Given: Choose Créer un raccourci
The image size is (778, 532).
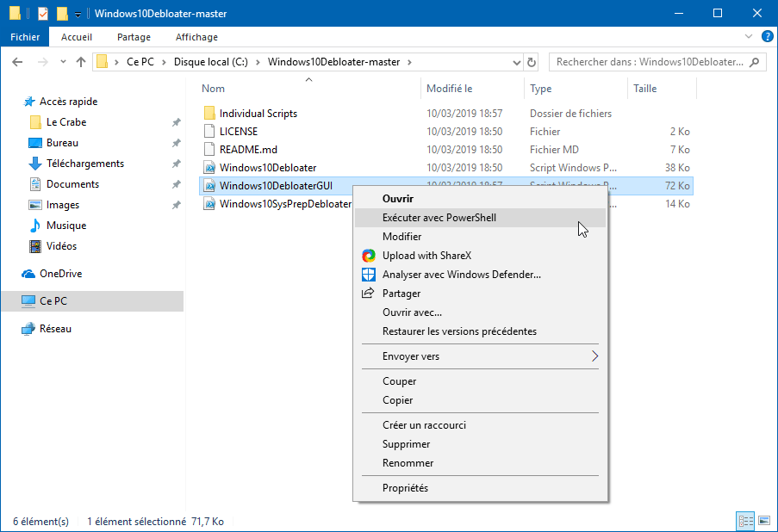Looking at the screenshot, I should (x=480, y=425).
